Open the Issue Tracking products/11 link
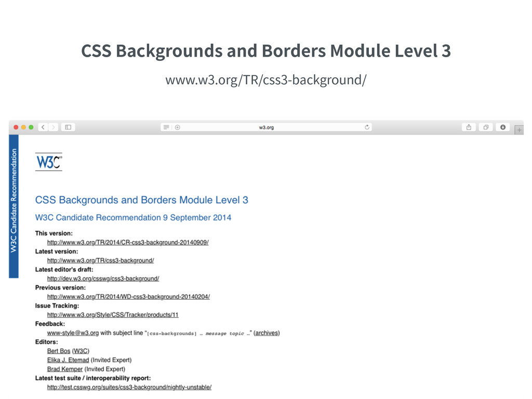 pos(113,314)
